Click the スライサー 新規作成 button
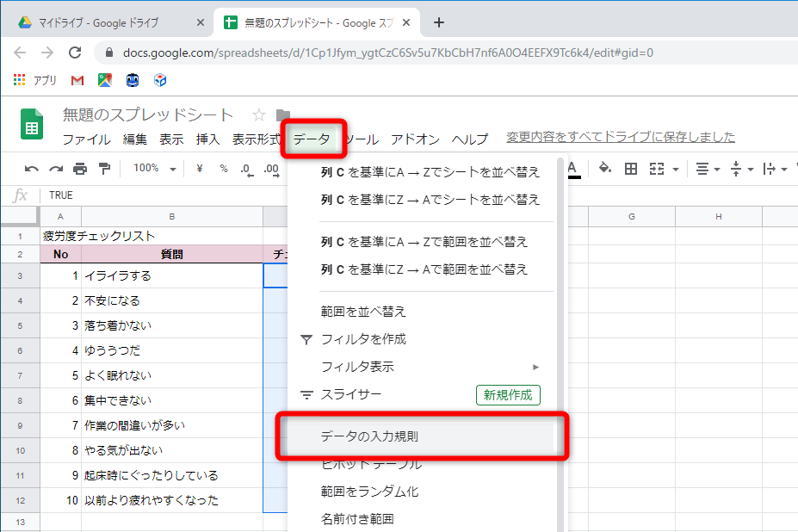The height and width of the screenshot is (532, 798). click(507, 394)
